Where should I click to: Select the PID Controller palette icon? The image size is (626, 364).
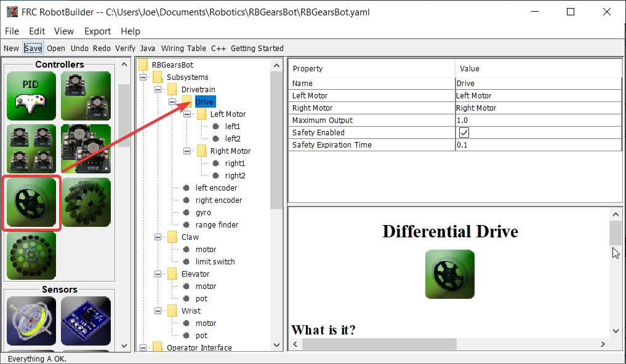point(31,96)
